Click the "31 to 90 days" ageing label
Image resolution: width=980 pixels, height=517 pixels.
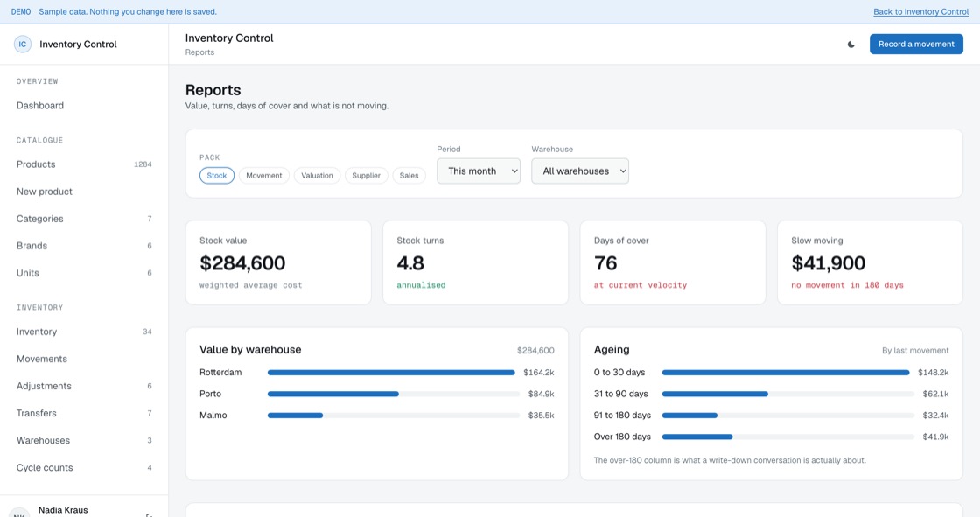620,394
